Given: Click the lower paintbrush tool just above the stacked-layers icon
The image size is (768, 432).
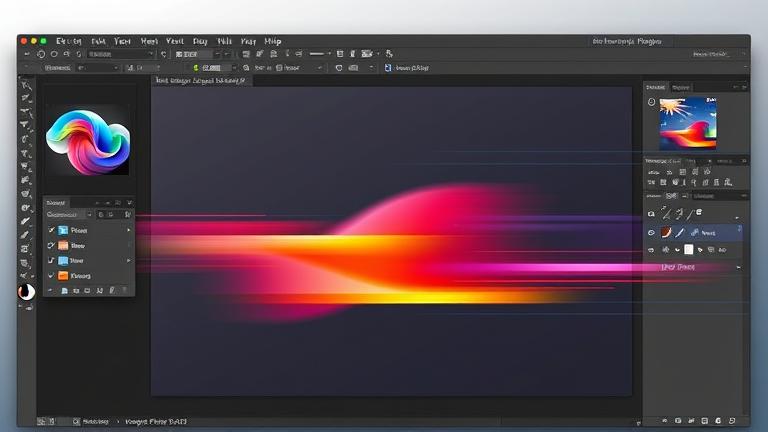Looking at the screenshot, I should [25, 235].
